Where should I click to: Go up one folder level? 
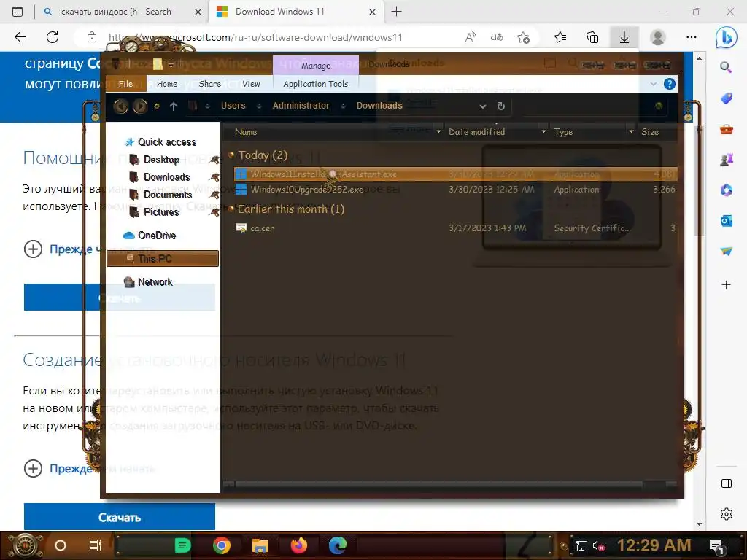click(x=174, y=106)
